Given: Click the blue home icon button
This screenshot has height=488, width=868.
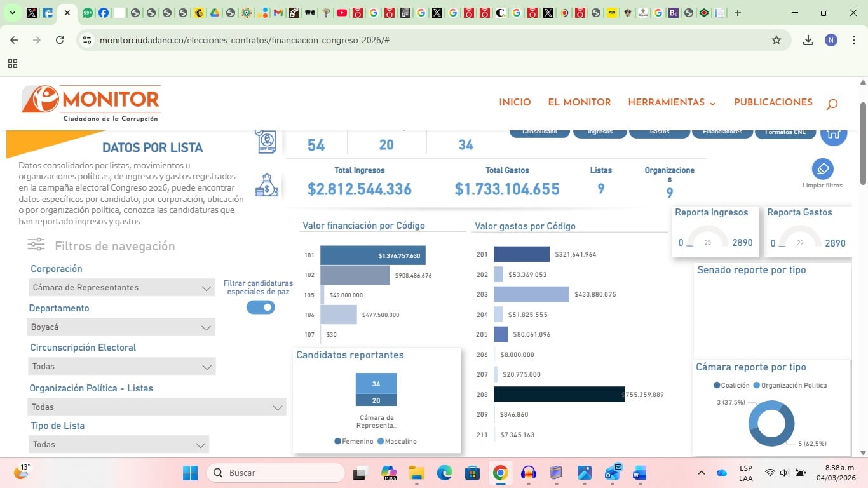Looking at the screenshot, I should [x=833, y=133].
